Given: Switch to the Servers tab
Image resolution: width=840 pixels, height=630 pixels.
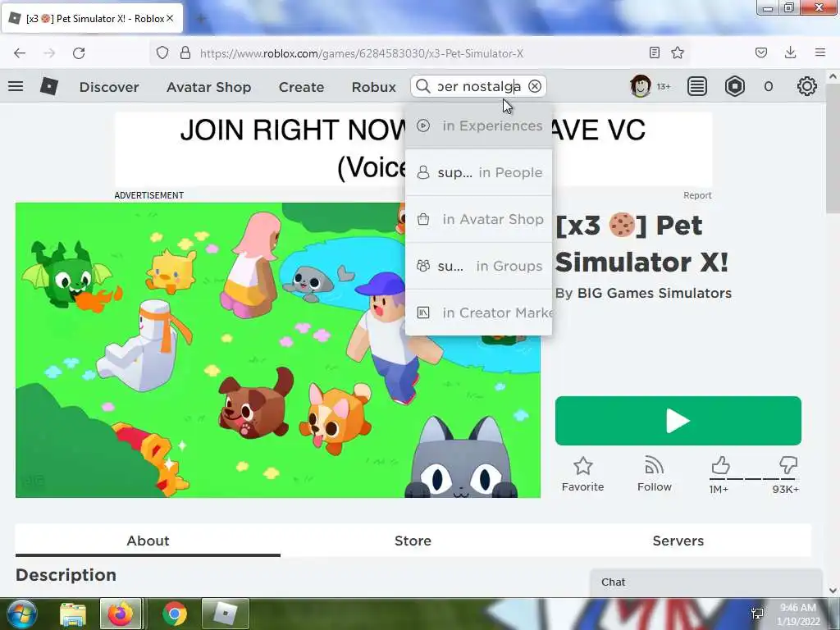Looking at the screenshot, I should pyautogui.click(x=678, y=541).
